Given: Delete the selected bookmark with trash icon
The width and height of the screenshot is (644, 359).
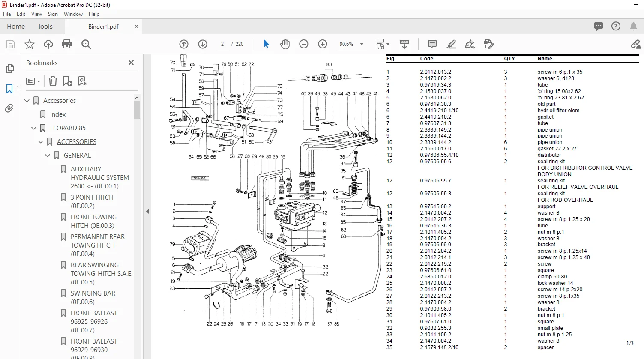Looking at the screenshot, I should tap(53, 81).
